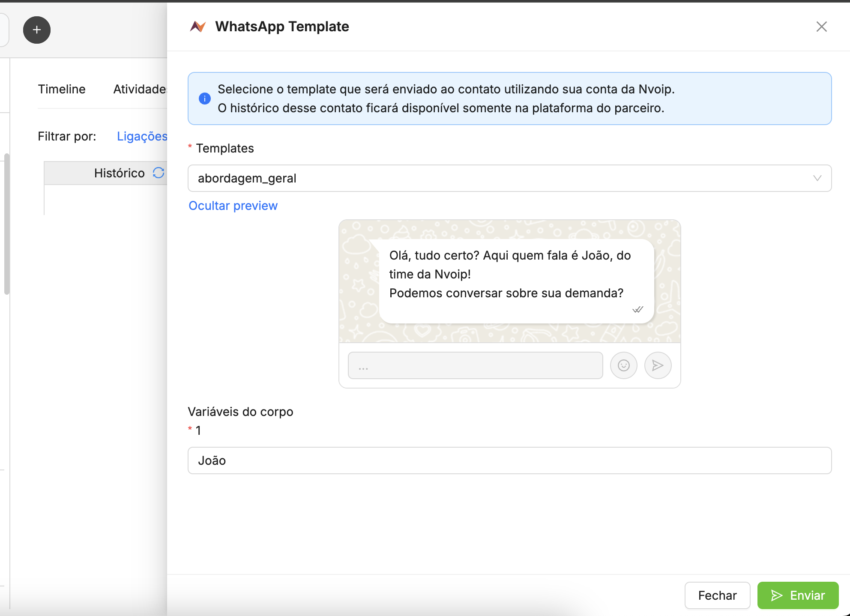The height and width of the screenshot is (616, 850).
Task: Click the dark plus add button
Action: pyautogui.click(x=37, y=30)
